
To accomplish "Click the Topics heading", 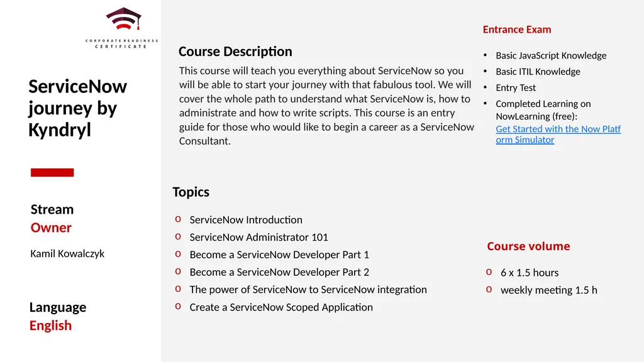I will pos(191,192).
